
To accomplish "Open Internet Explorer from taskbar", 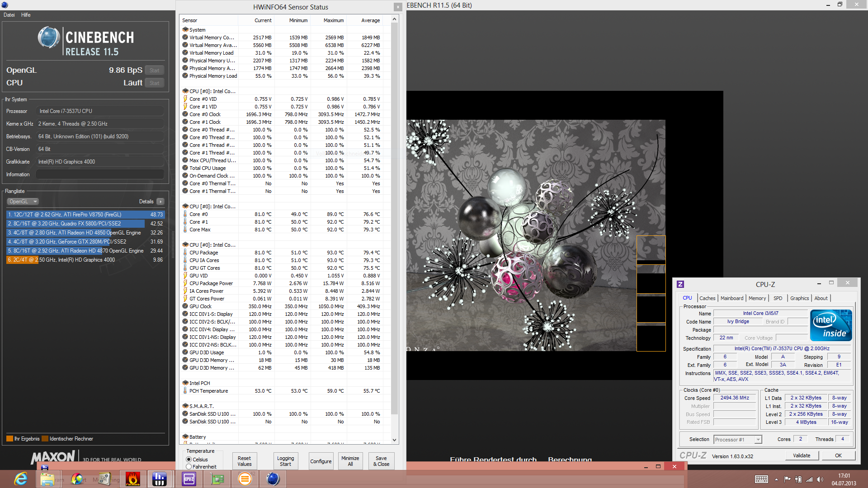I will pos(20,479).
